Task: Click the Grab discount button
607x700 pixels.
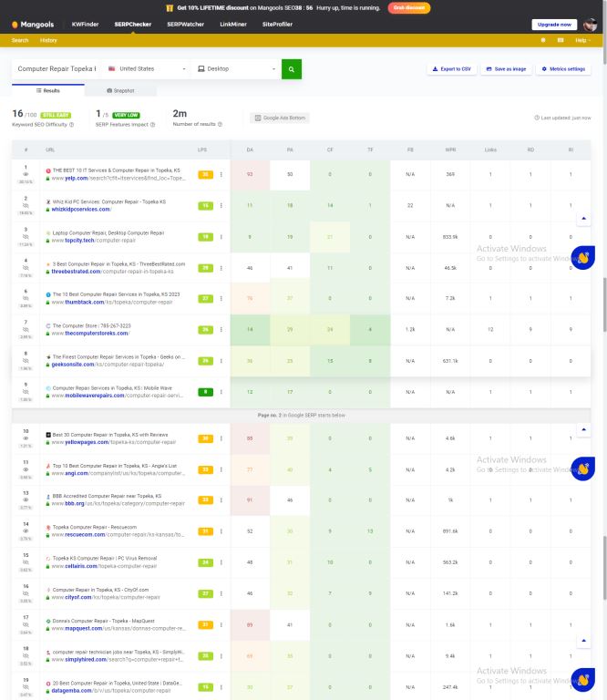Action: point(409,8)
